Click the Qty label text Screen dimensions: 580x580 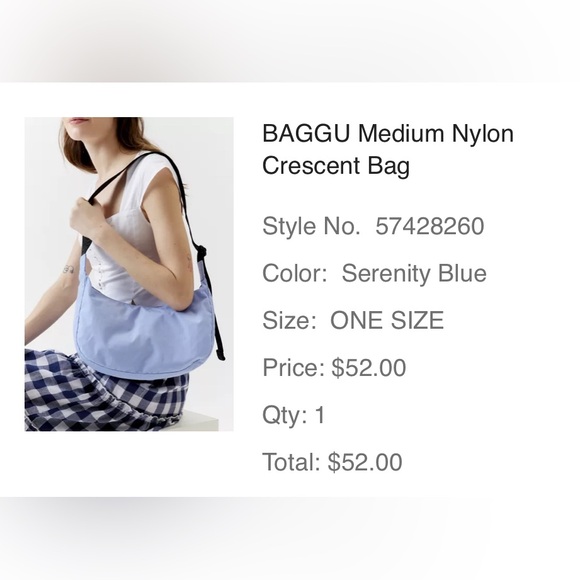pos(285,416)
